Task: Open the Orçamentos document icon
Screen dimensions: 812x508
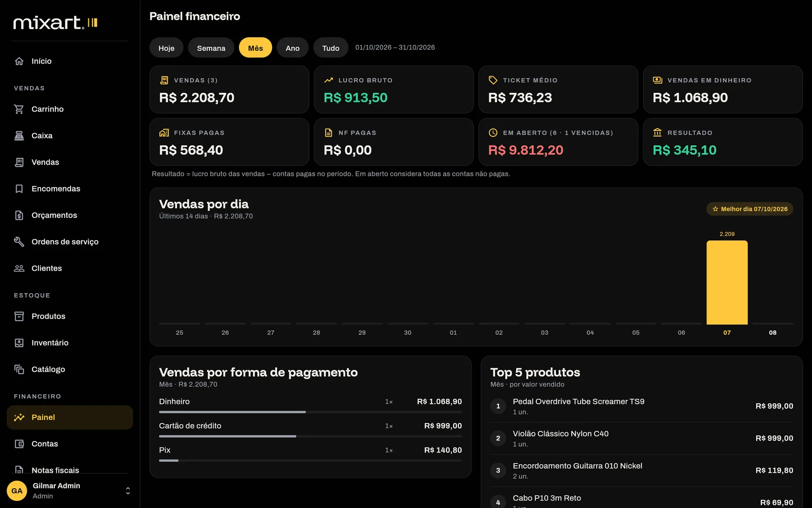Action: click(19, 215)
